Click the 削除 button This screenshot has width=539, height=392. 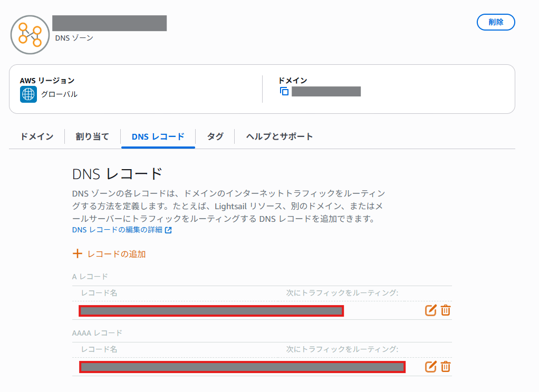click(x=496, y=22)
